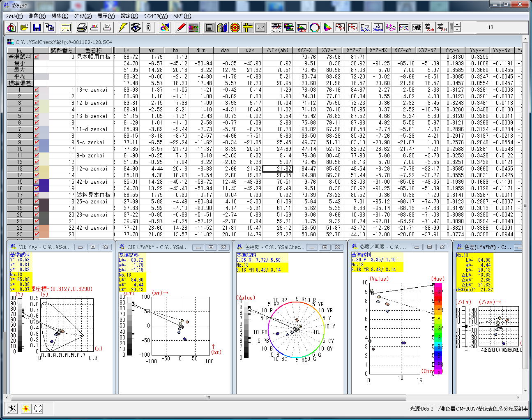This screenshot has height=420, width=532.
Task: Click the circular arrows icon in the bottom bar
Action: pos(38,408)
